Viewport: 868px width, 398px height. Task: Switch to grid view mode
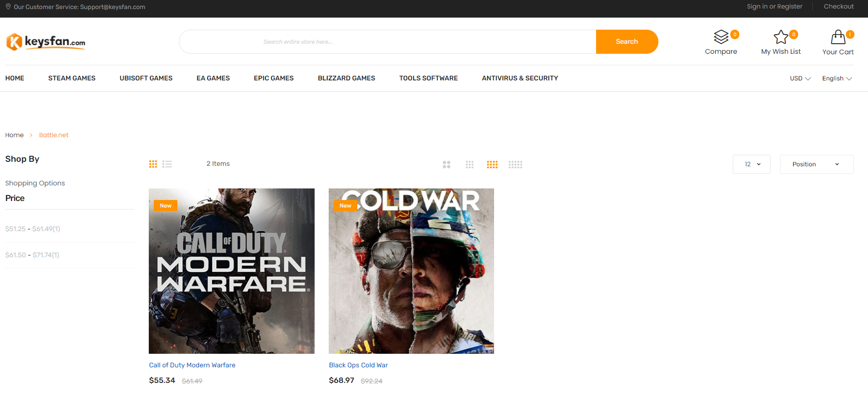click(x=153, y=164)
